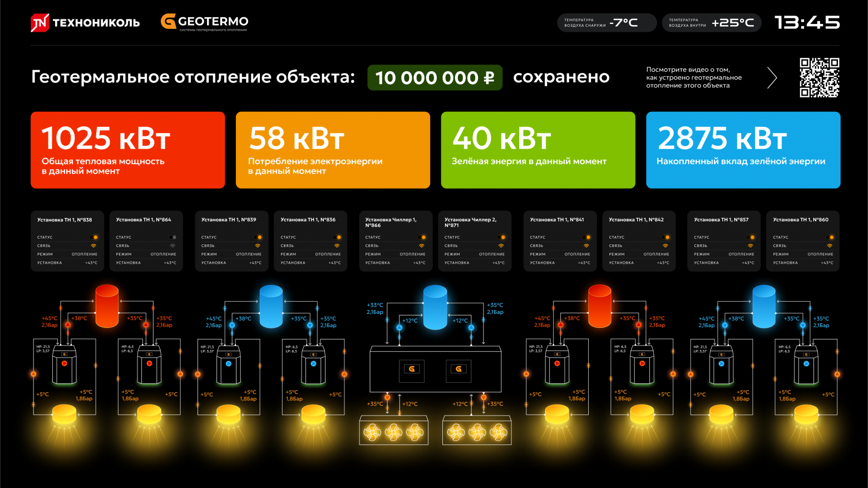Click the Geotermo logo
The width and height of the screenshot is (868, 488).
(204, 22)
